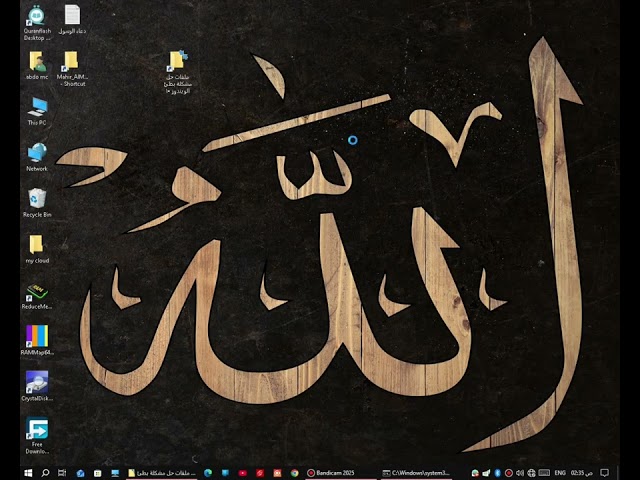Open Microsoft Store taskbar icon
This screenshot has width=640, height=480.
98,473
